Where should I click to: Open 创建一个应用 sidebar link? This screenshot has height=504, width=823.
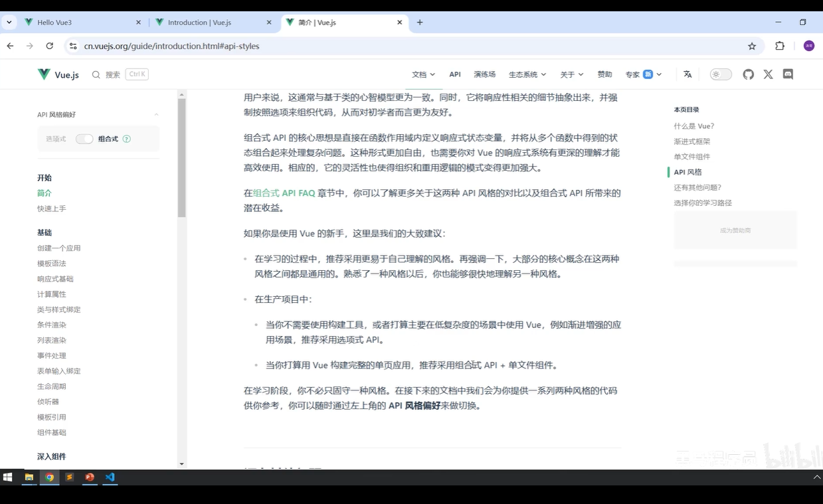point(59,248)
